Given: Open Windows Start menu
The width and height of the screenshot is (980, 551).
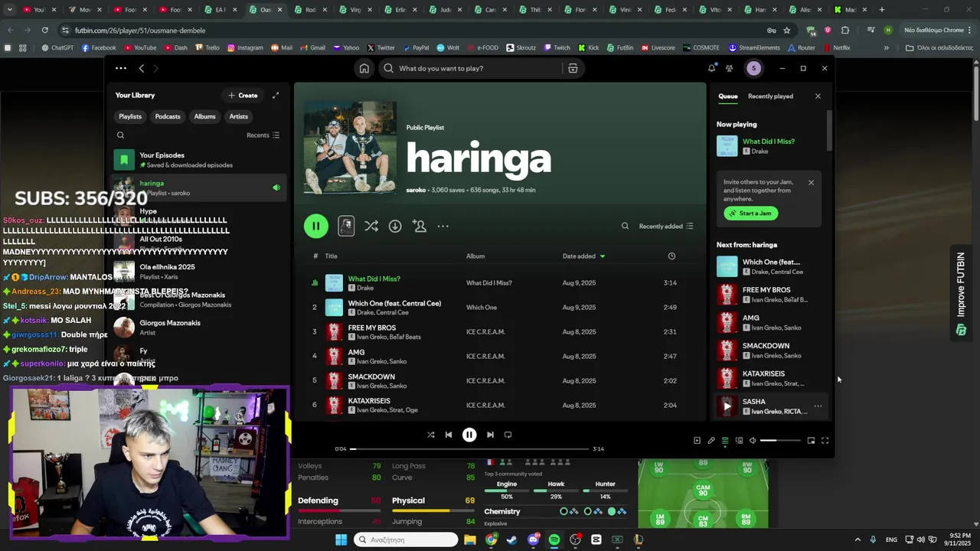Looking at the screenshot, I should 341,540.
